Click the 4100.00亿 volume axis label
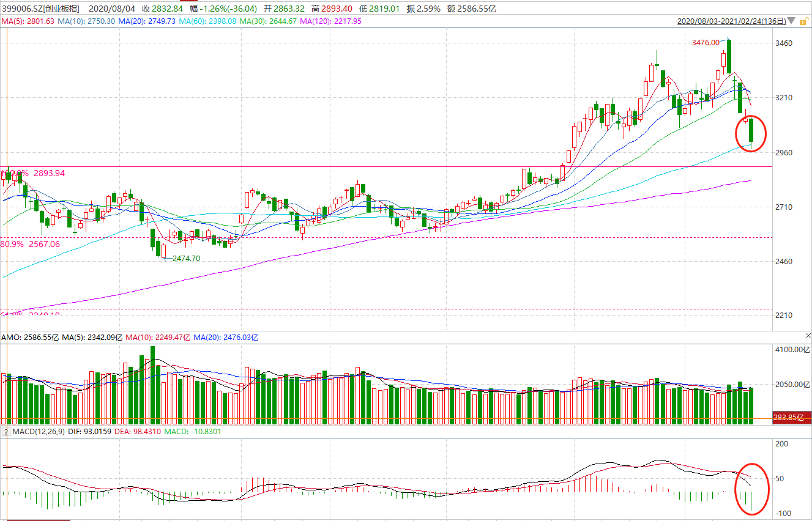The width and height of the screenshot is (812, 521). pos(792,350)
